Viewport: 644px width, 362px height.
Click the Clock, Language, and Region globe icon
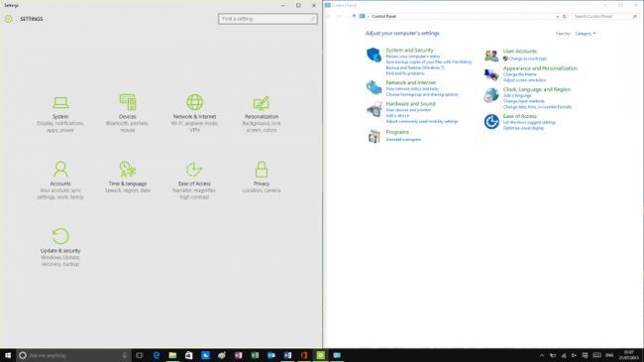click(491, 95)
